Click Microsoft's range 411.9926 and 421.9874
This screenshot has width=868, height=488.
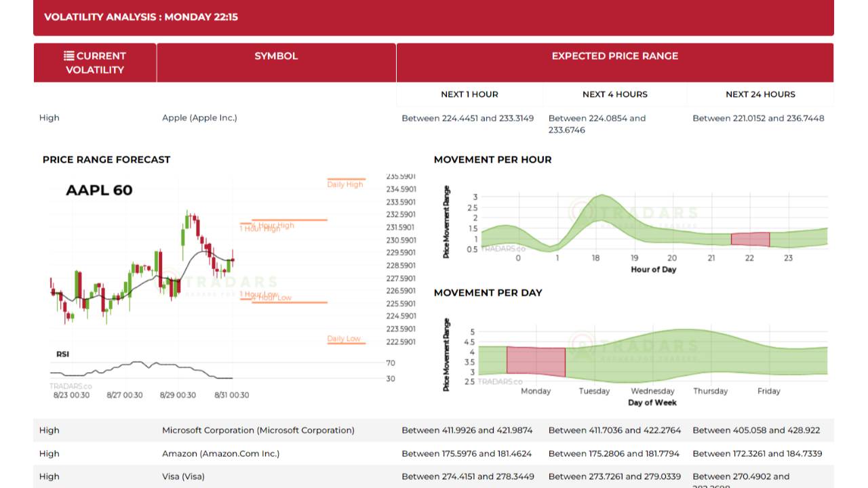click(467, 430)
